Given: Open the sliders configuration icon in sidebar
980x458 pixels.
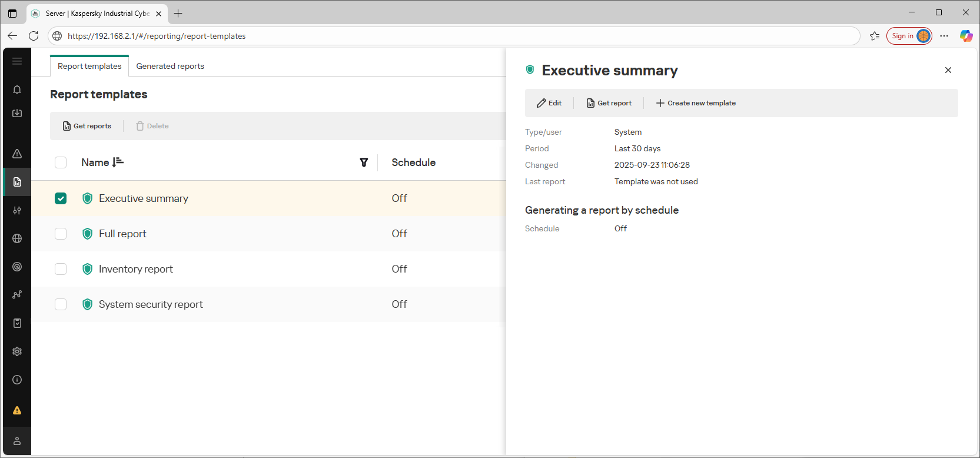Looking at the screenshot, I should coord(17,210).
